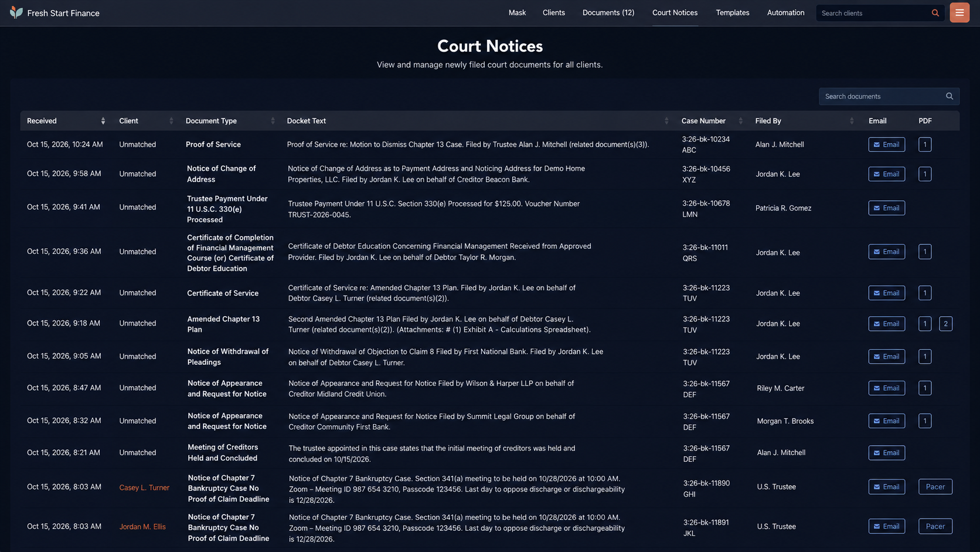The image size is (980, 552).
Task: Email the Riley M. Carter appearance notice
Action: [x=886, y=388]
